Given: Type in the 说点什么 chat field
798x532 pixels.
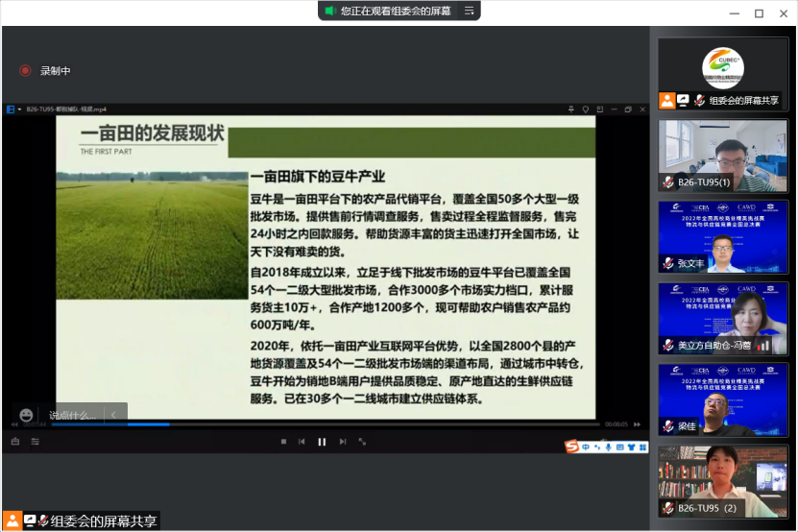Looking at the screenshot, I should (x=73, y=415).
